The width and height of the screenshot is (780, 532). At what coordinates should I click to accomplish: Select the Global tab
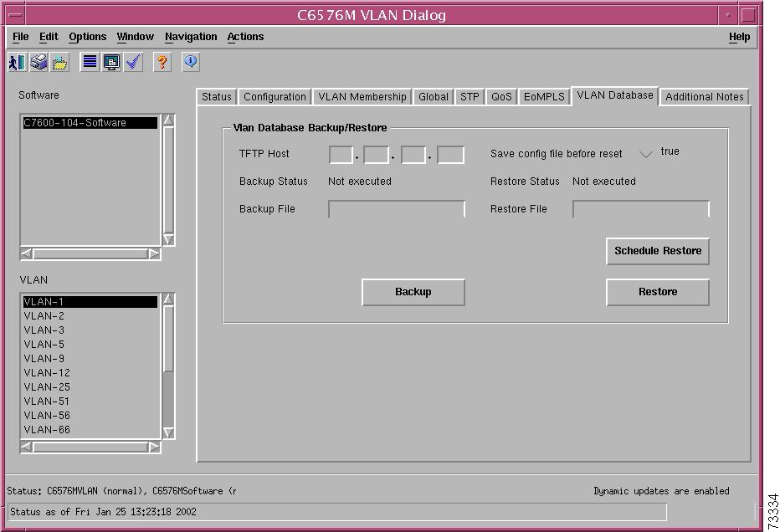coord(434,97)
